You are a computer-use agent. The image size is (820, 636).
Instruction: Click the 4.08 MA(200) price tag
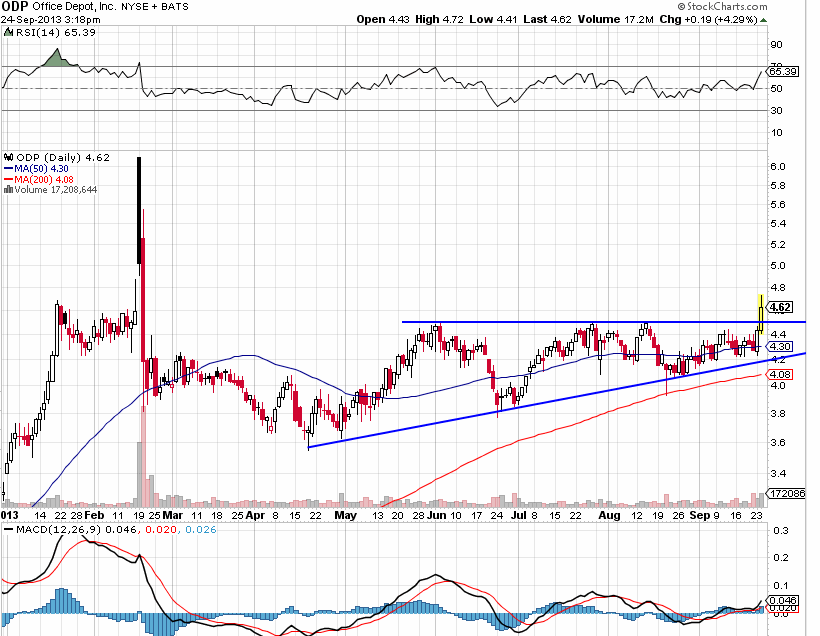[x=780, y=374]
